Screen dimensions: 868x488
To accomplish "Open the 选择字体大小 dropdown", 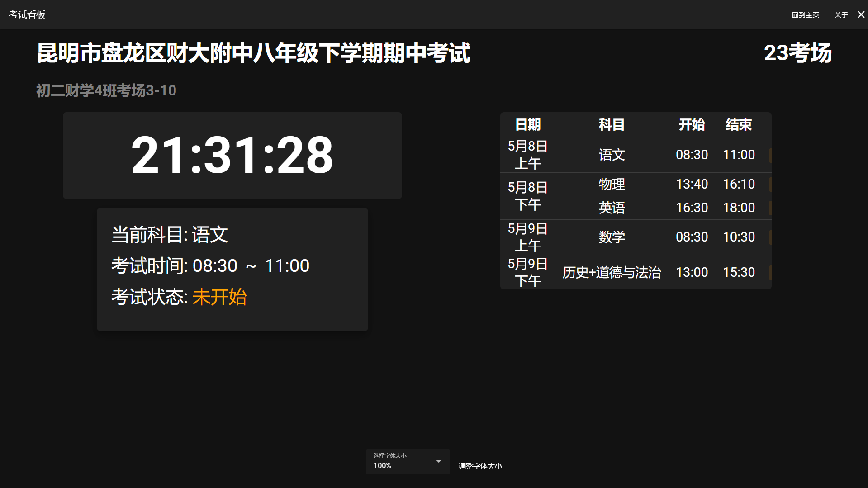I will (x=407, y=461).
